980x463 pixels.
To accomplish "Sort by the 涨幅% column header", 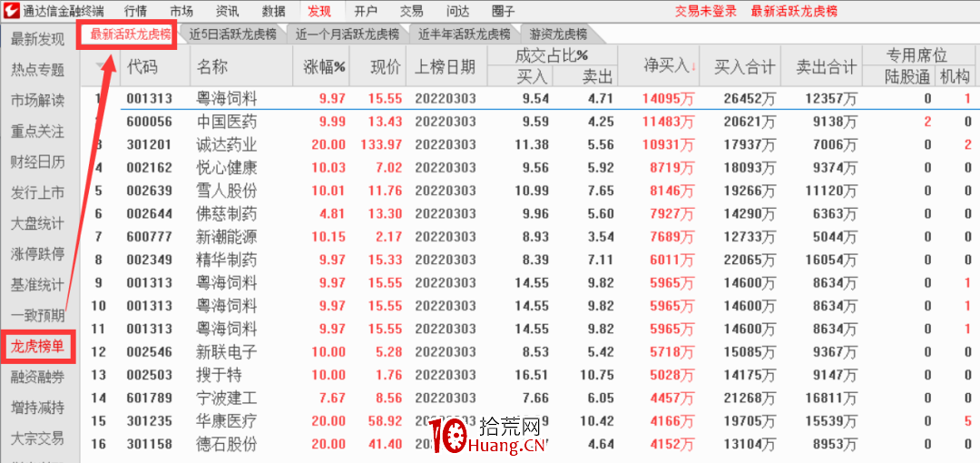I will [x=324, y=66].
